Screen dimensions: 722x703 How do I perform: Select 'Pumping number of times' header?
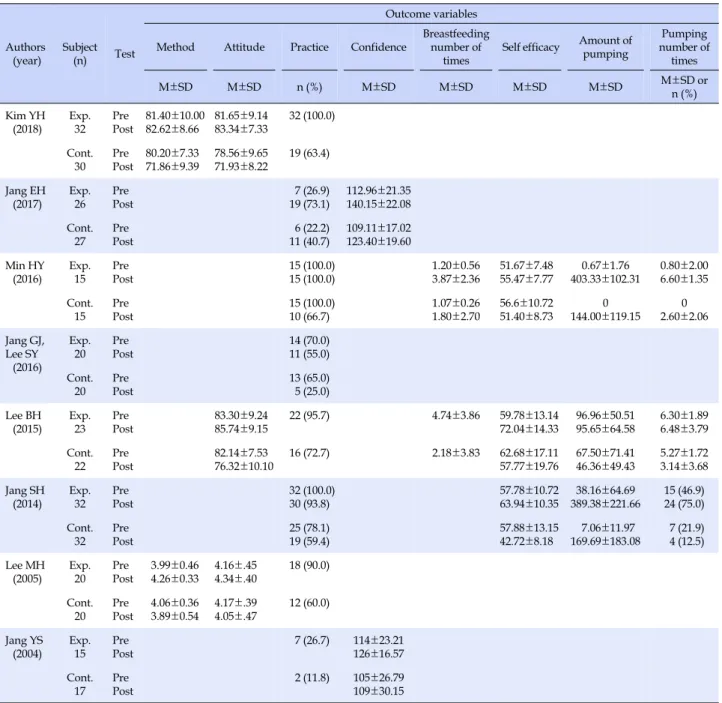pyautogui.click(x=684, y=47)
